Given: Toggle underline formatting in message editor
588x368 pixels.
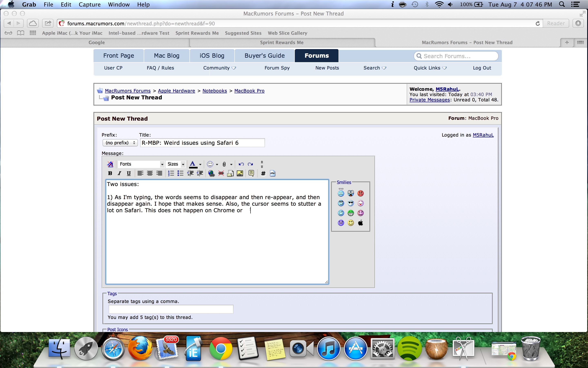Looking at the screenshot, I should [129, 173].
